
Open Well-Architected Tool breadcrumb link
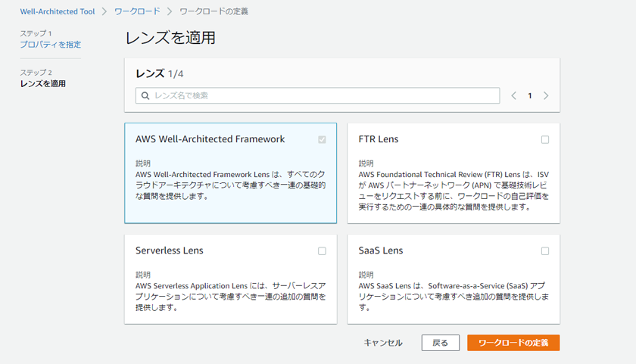pos(58,11)
